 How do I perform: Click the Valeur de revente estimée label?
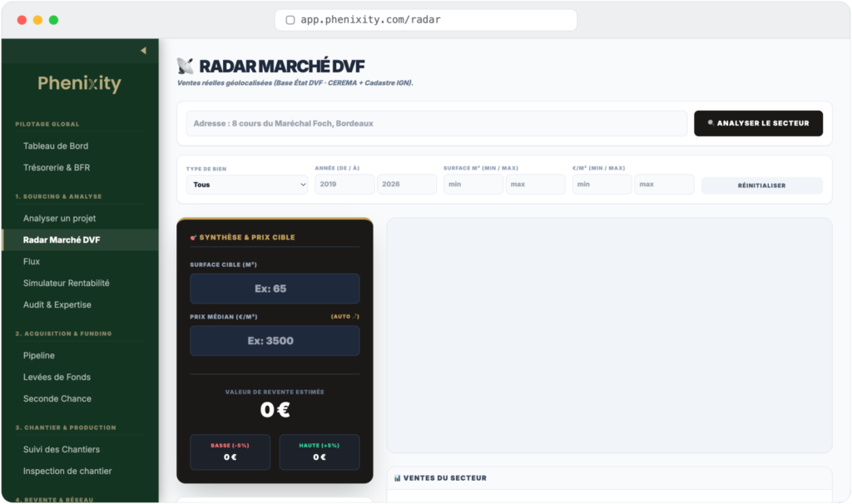[275, 392]
